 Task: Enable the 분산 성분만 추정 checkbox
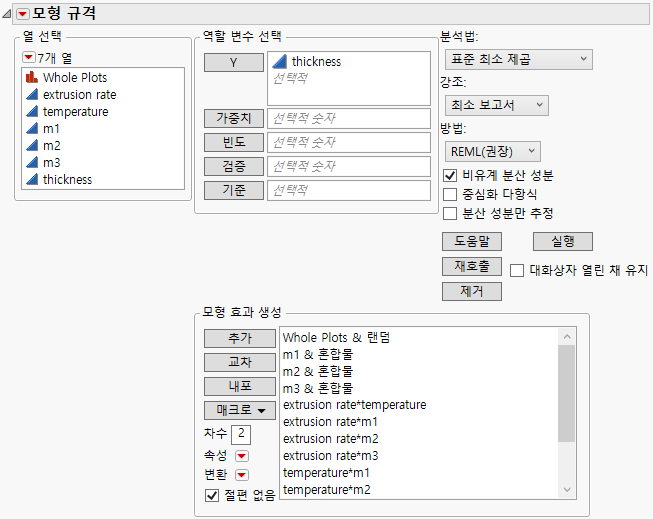(450, 214)
